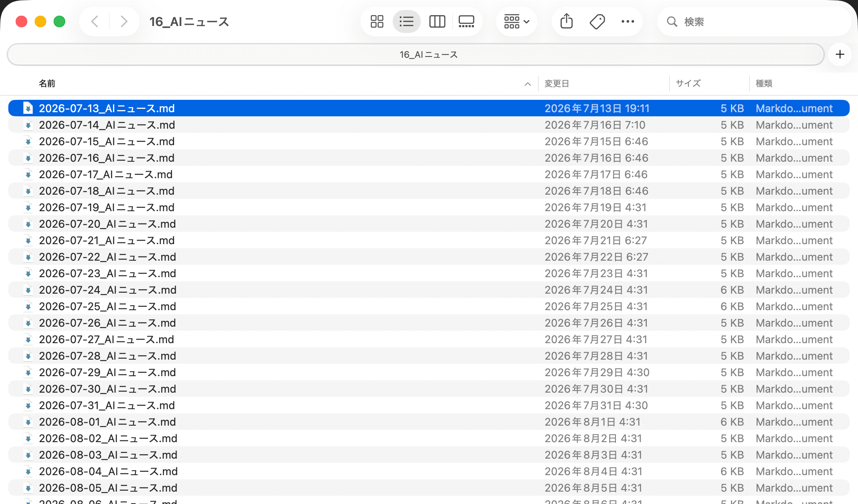858x504 pixels.
Task: Click the search field
Action: [x=754, y=21]
